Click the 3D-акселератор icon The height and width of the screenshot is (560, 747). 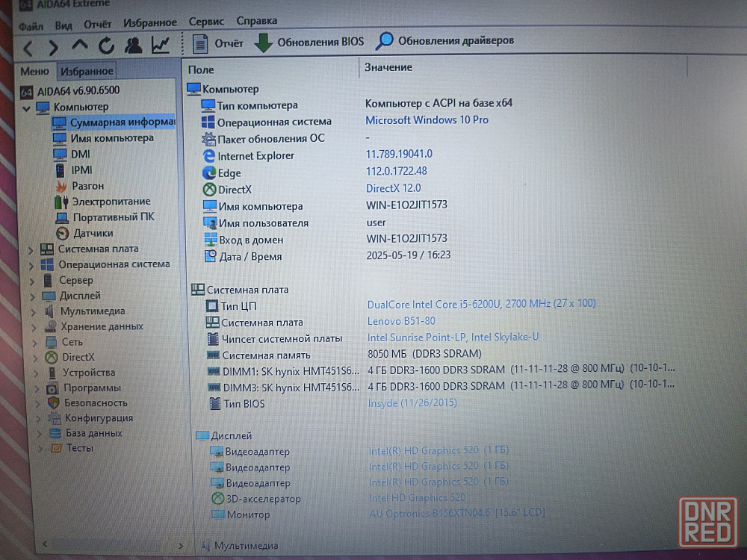click(x=217, y=499)
